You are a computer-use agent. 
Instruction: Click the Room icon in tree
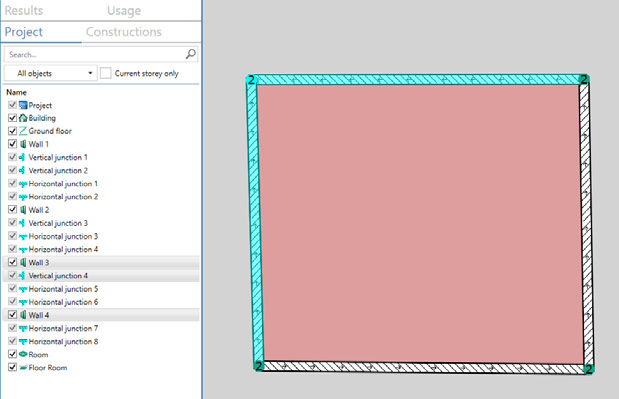point(23,354)
